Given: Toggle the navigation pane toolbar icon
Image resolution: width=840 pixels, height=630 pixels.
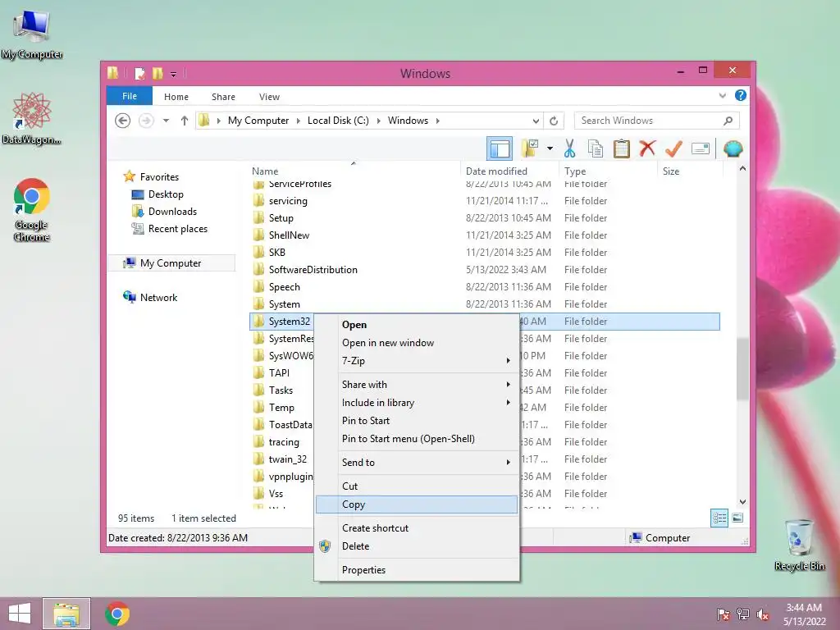Looking at the screenshot, I should pyautogui.click(x=500, y=149).
